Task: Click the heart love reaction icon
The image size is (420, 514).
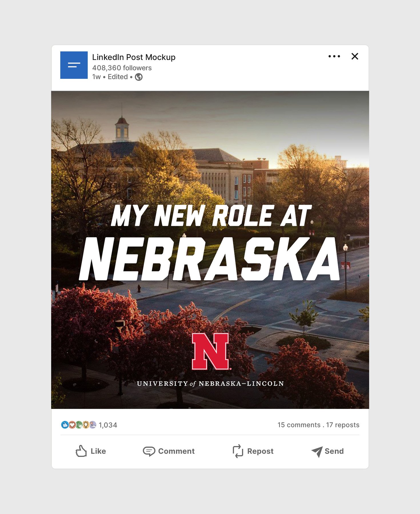Action: coord(72,425)
